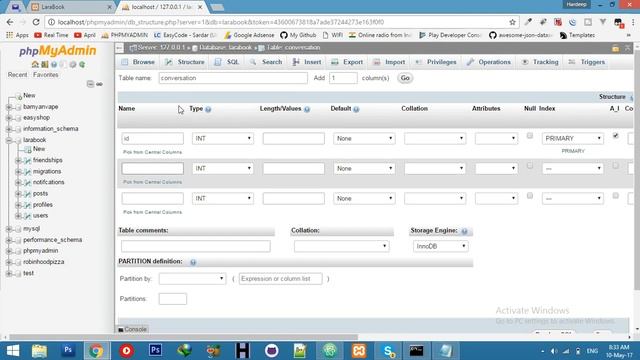Collapse all in navigation panel icon
The width and height of the screenshot is (640, 360).
click(x=90, y=84)
